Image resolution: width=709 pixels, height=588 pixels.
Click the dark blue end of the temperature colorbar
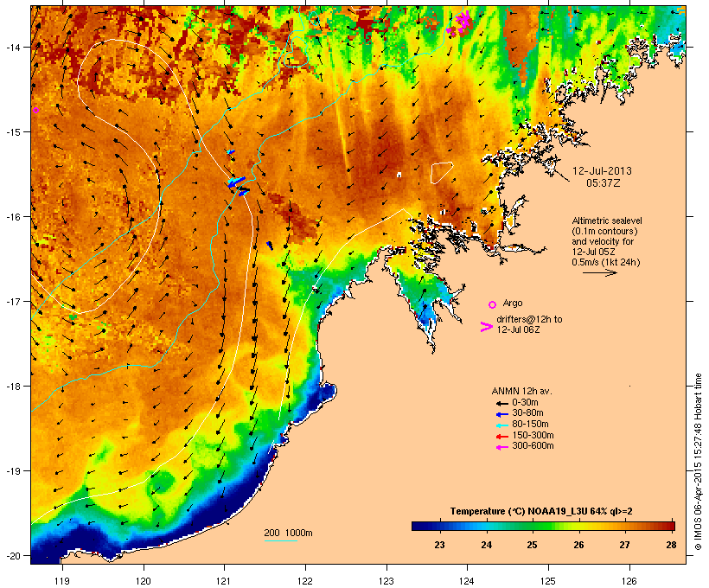pyautogui.click(x=418, y=526)
